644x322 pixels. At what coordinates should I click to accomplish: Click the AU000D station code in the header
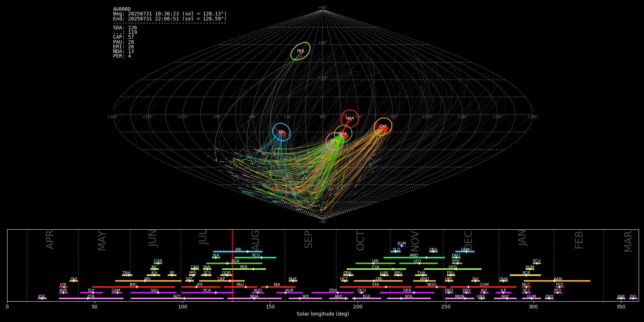pos(122,9)
